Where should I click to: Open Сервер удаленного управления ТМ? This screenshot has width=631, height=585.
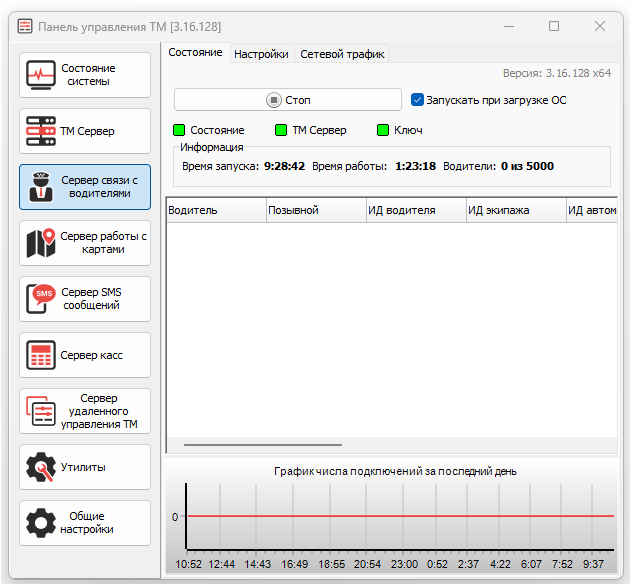85,411
